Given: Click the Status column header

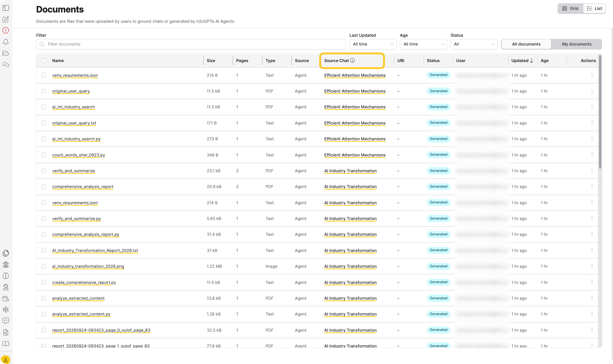Looking at the screenshot, I should coord(433,61).
